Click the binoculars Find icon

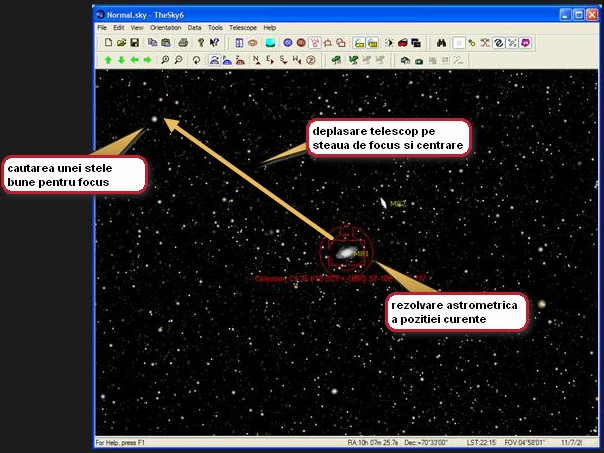click(440, 43)
